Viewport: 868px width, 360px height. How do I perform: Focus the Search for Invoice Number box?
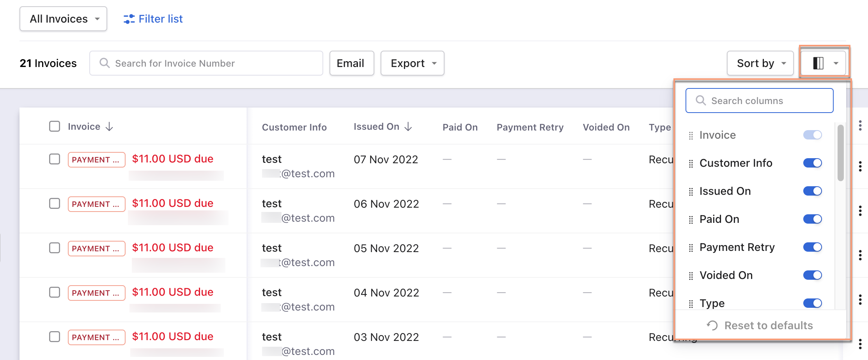206,63
